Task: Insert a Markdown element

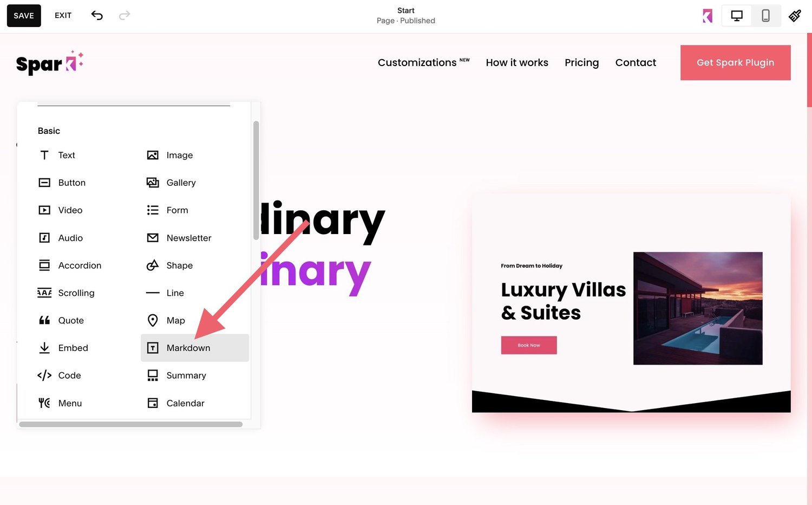Action: tap(188, 348)
